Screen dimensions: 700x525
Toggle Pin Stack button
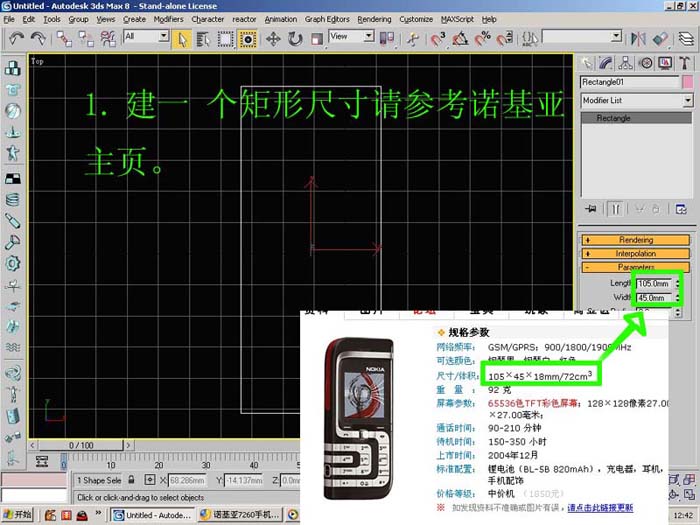(x=592, y=208)
